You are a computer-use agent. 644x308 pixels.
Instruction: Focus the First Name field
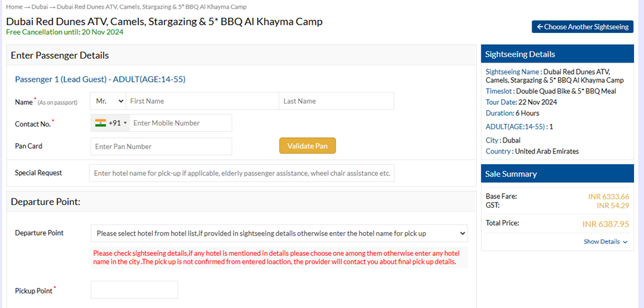pyautogui.click(x=202, y=101)
